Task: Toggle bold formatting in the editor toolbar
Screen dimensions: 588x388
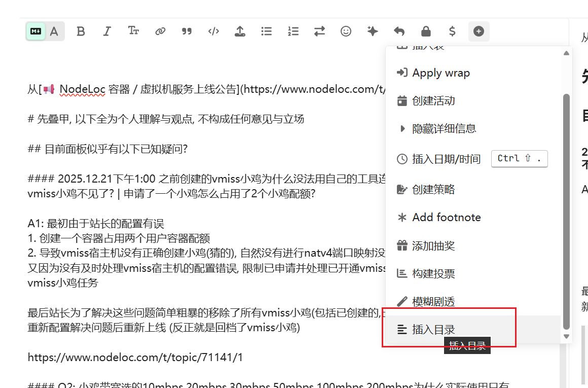Action: pos(81,31)
